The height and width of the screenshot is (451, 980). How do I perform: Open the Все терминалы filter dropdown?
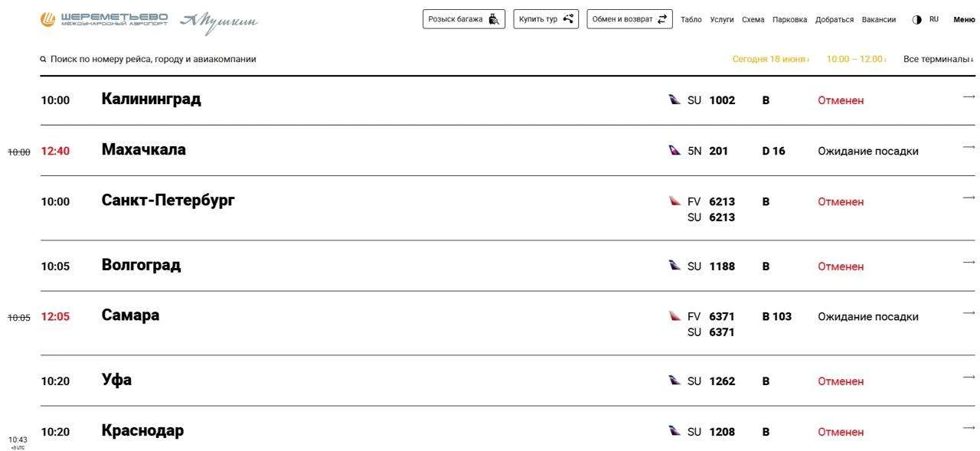point(939,59)
